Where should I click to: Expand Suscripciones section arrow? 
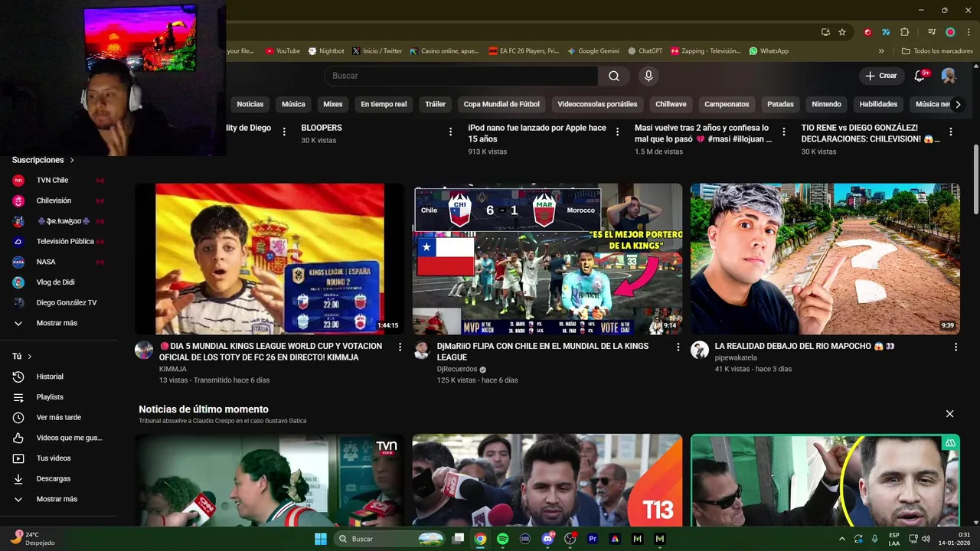click(72, 160)
